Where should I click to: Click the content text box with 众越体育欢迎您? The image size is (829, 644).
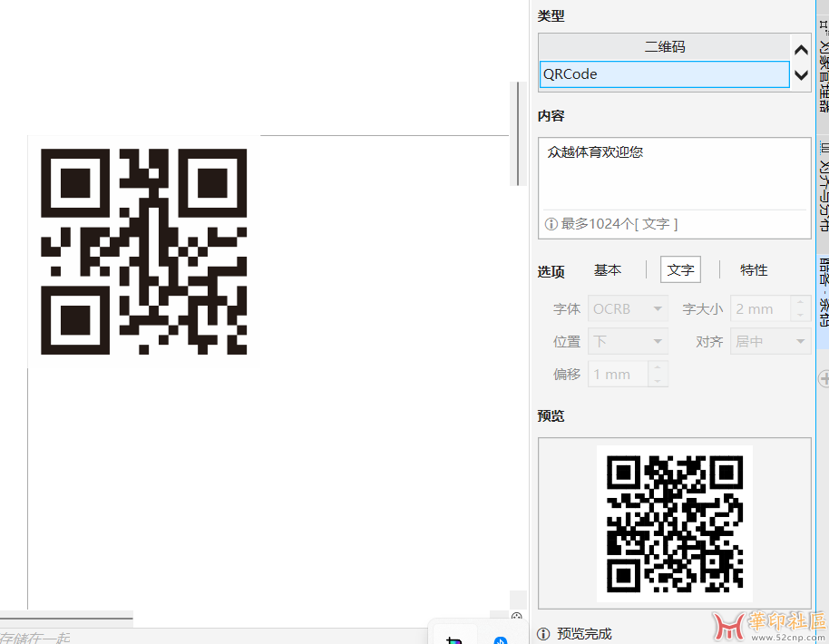674,173
